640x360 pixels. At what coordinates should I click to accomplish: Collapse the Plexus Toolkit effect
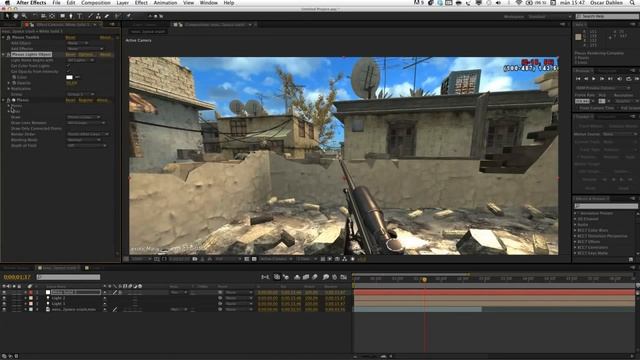tap(3, 38)
